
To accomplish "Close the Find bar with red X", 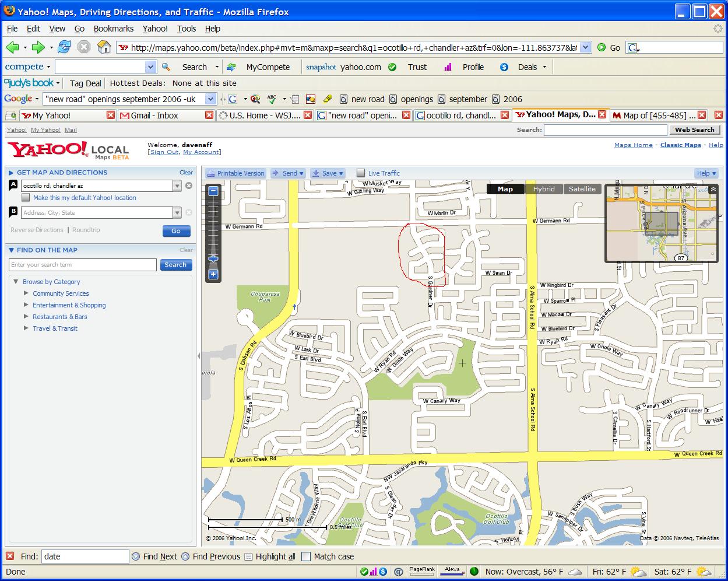I will click(x=10, y=556).
